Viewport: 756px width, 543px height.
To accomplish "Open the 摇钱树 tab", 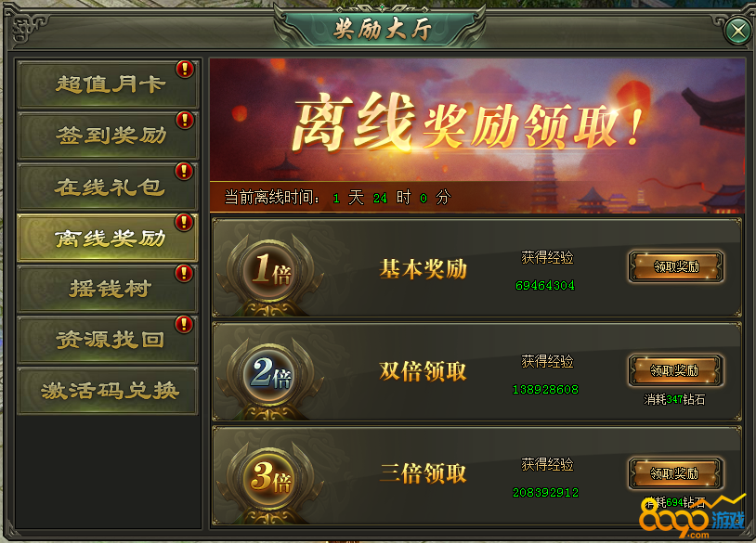I will (108, 289).
